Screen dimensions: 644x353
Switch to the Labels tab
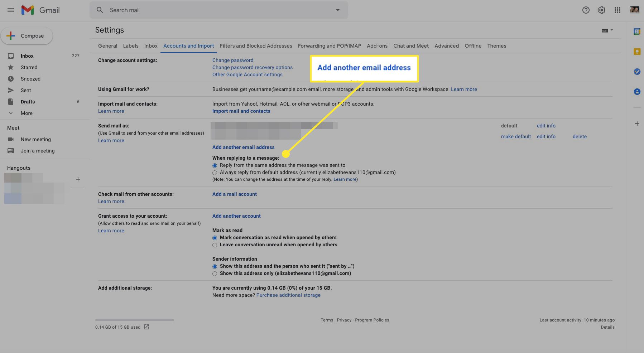pos(131,46)
